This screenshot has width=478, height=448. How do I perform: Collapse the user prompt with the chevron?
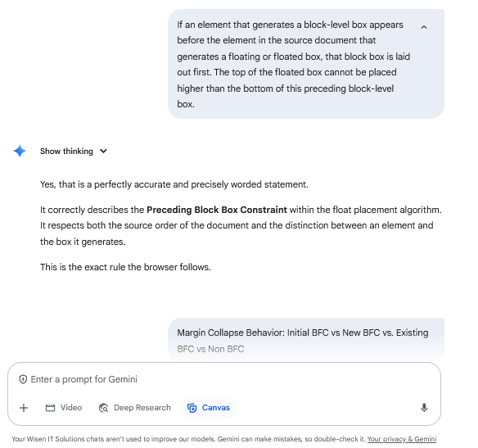[x=424, y=28]
